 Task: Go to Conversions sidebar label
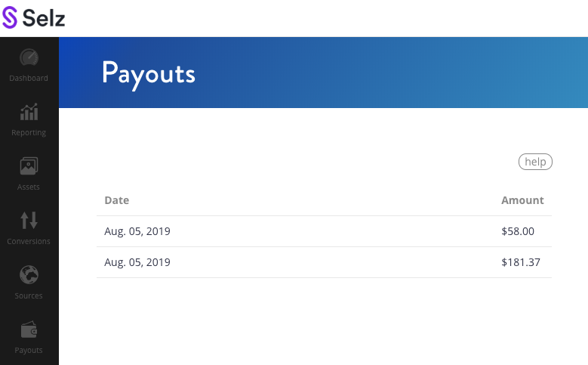click(x=29, y=241)
